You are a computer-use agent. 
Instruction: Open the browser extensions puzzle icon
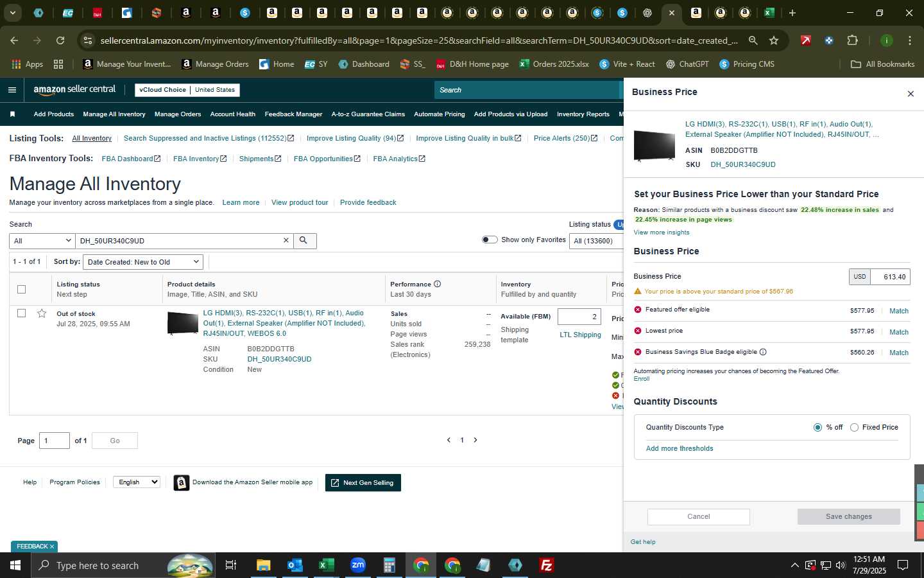point(852,40)
